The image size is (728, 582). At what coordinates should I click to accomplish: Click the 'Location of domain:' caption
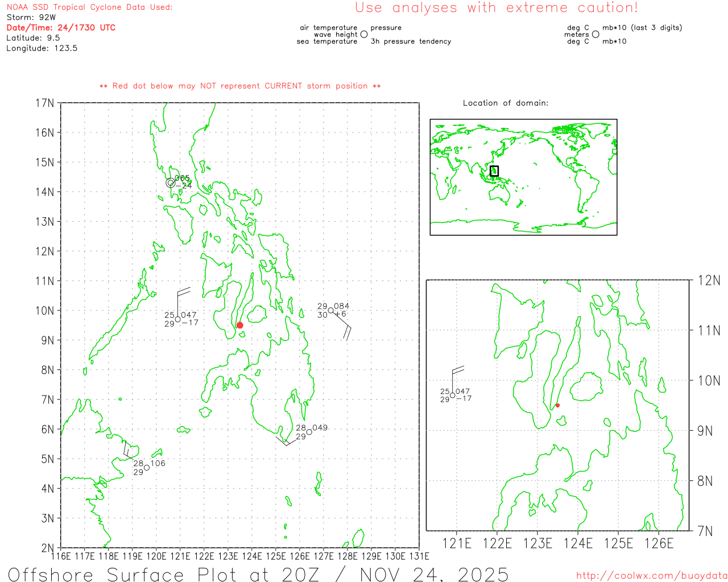point(506,103)
